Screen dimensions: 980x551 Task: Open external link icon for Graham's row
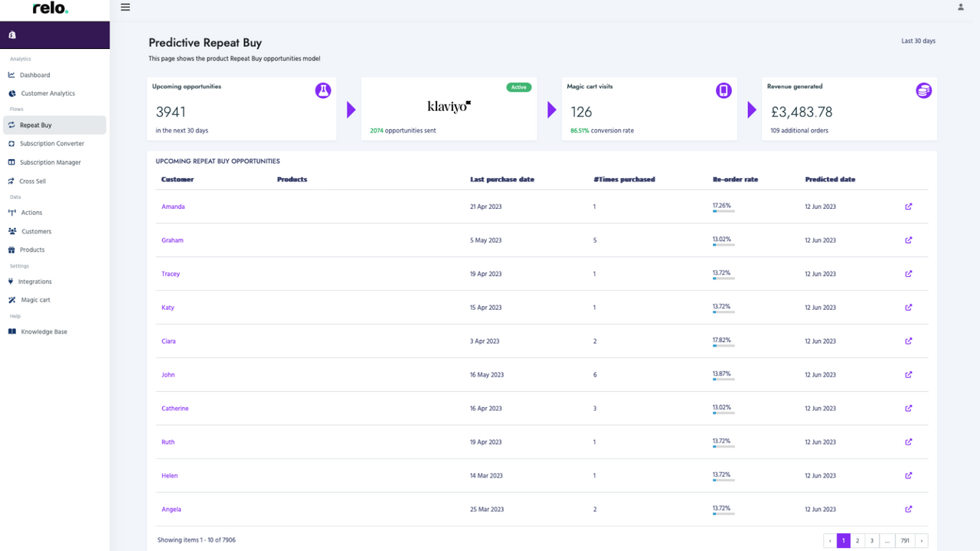coord(909,240)
